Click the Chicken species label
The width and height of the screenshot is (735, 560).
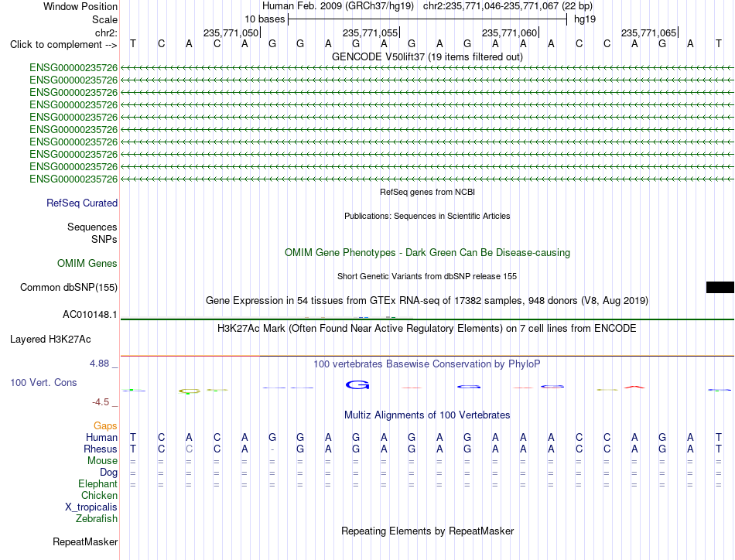pyautogui.click(x=99, y=495)
